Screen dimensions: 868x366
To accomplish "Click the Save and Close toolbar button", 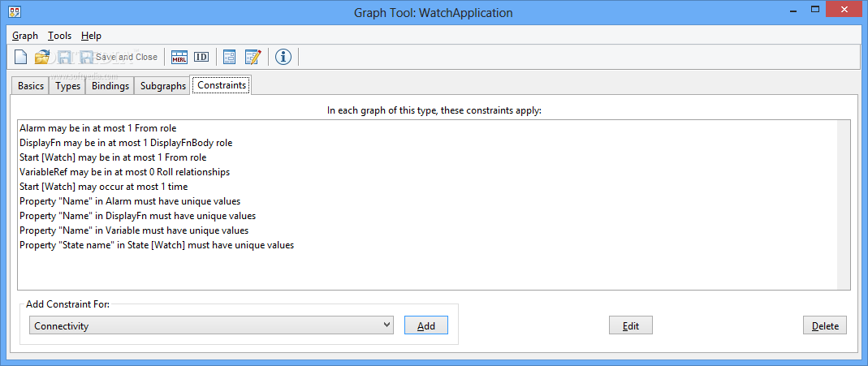I will [x=119, y=56].
